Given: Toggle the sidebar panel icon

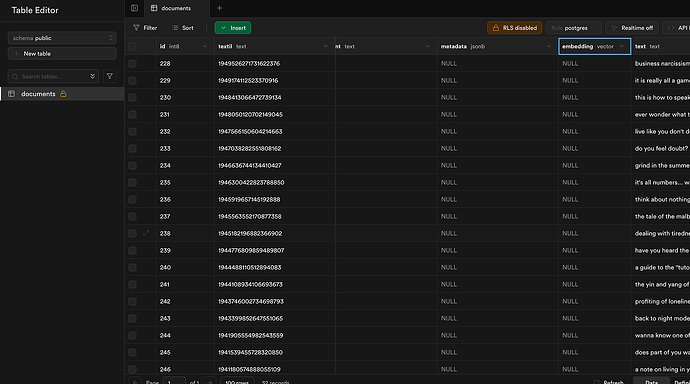Looking at the screenshot, I should point(134,8).
